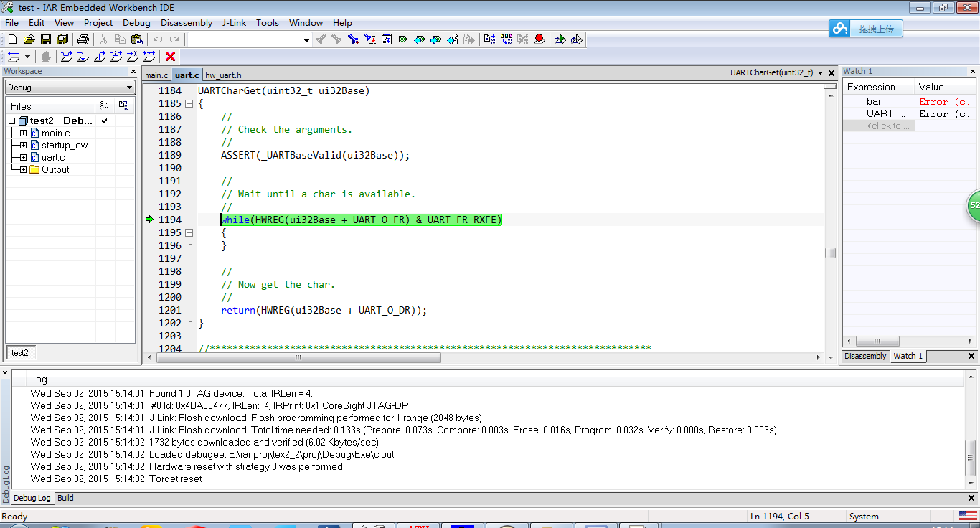Collapse the code fold at line 1195
This screenshot has height=528, width=980.
[x=189, y=233]
